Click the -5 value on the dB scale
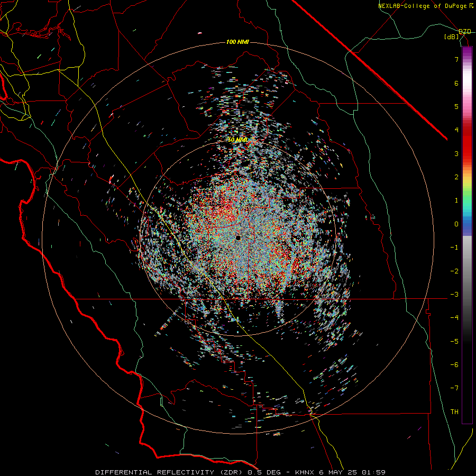Viewport: 476px width, 476px height. point(454,342)
